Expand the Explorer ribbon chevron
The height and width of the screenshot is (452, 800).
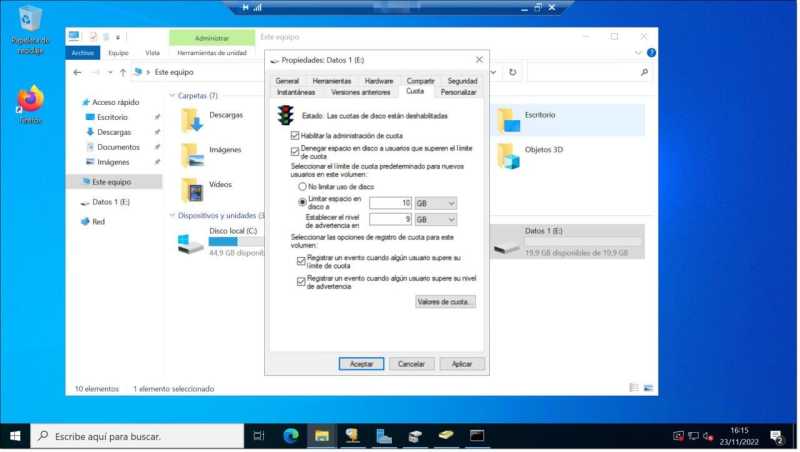638,53
